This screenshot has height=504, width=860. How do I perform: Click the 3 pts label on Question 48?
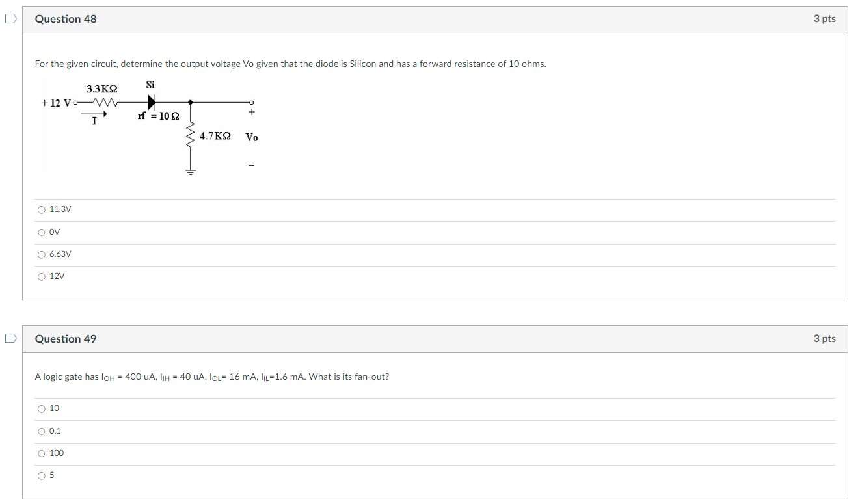[825, 19]
